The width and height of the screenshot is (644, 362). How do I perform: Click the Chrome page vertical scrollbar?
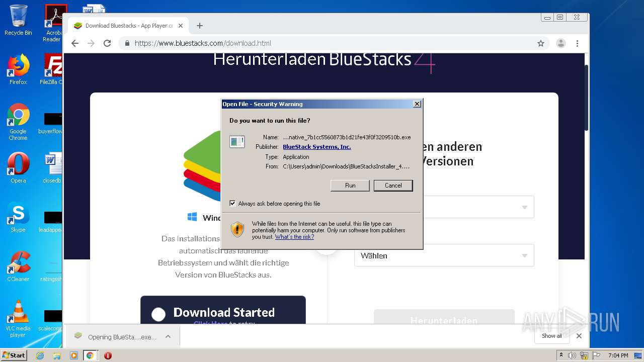coord(586,98)
